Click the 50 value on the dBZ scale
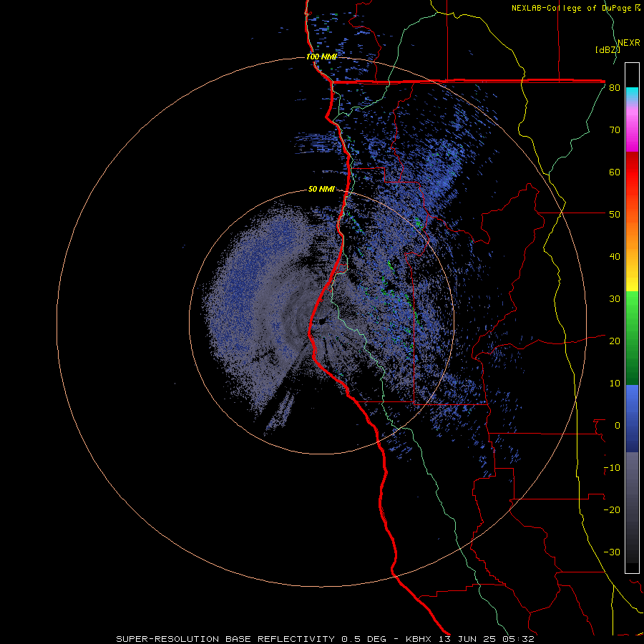Viewport: 644px width, 644px height. 615,215
